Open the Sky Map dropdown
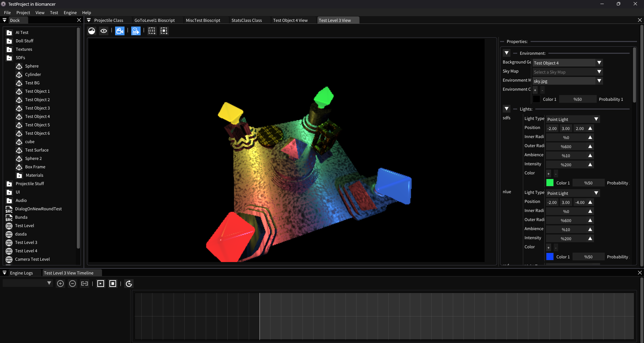The height and width of the screenshot is (343, 644). coord(567,72)
